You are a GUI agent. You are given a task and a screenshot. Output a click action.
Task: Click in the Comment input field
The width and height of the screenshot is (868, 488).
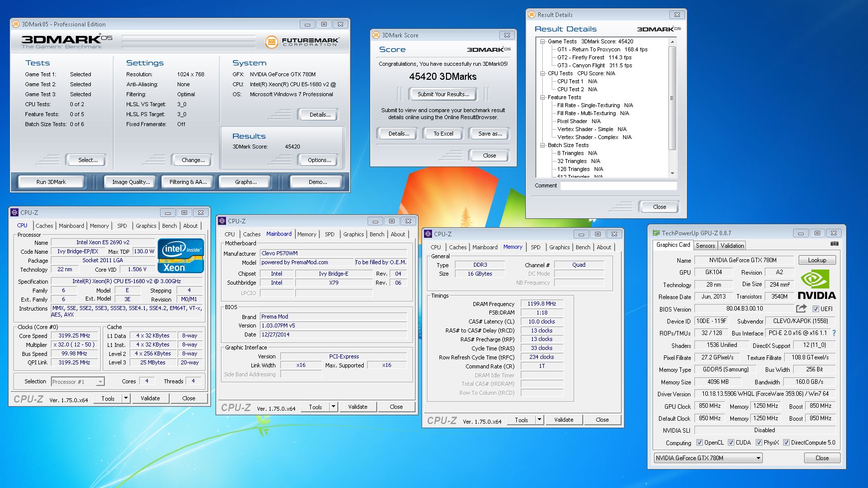(618, 185)
